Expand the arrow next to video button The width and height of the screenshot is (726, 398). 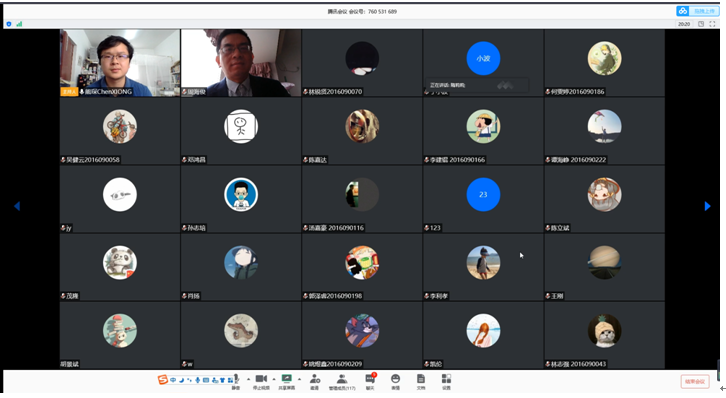274,379
